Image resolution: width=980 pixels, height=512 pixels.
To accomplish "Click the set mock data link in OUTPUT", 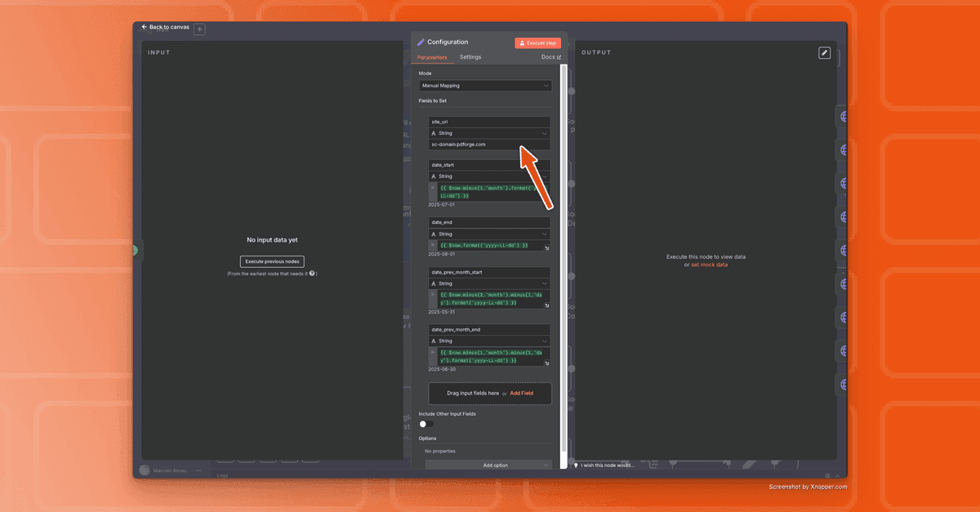I will click(710, 265).
